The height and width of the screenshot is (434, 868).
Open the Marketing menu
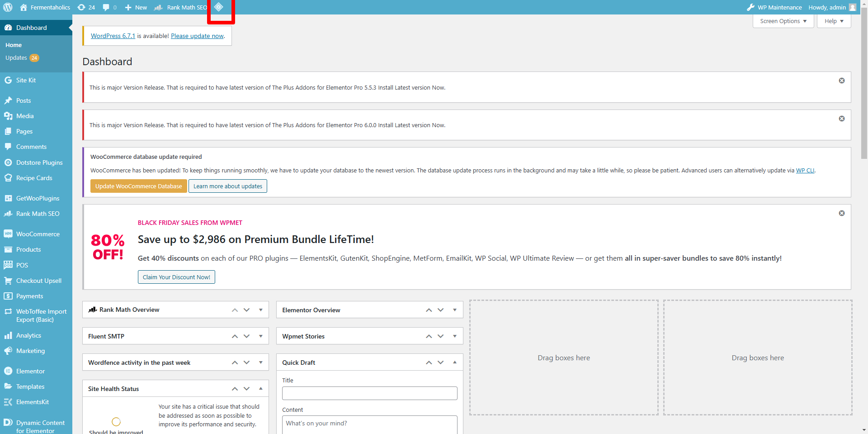coord(36,351)
